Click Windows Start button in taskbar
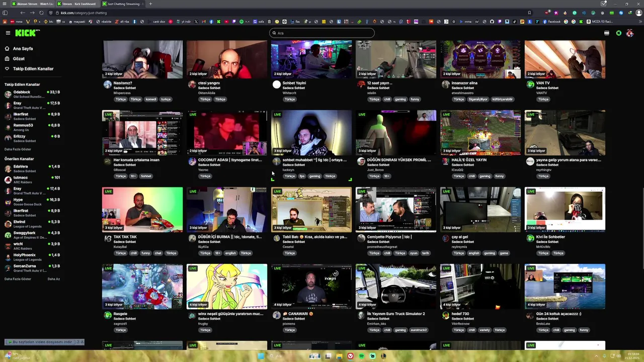Viewport: 644px width, 362px height. tap(261, 356)
